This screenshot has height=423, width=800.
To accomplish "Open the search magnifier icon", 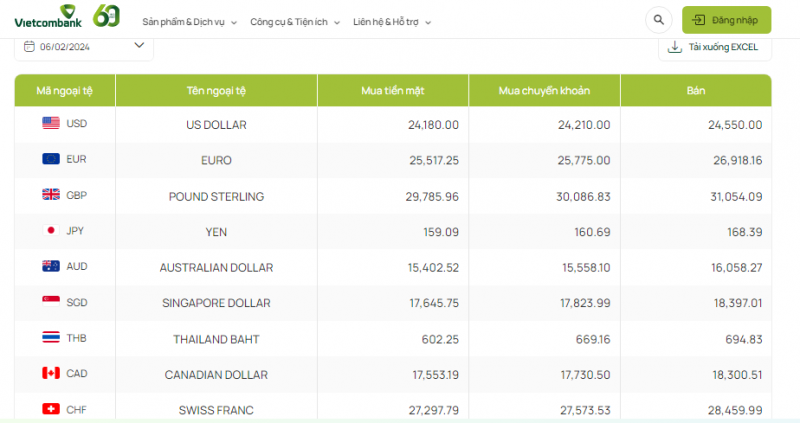I will coord(658,19).
